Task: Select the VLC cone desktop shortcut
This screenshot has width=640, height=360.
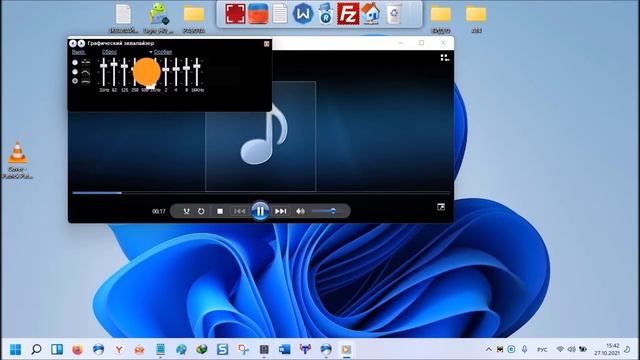Action: pyautogui.click(x=17, y=160)
